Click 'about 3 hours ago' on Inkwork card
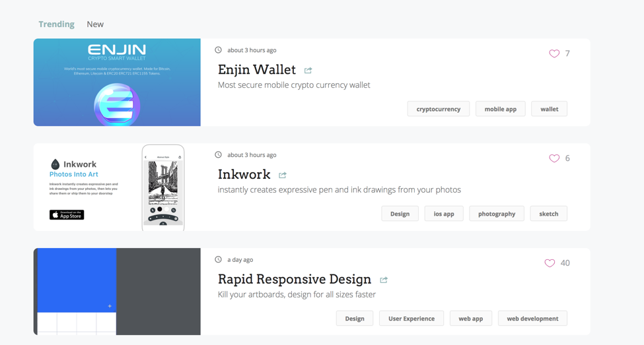The width and height of the screenshot is (644, 345). (252, 154)
